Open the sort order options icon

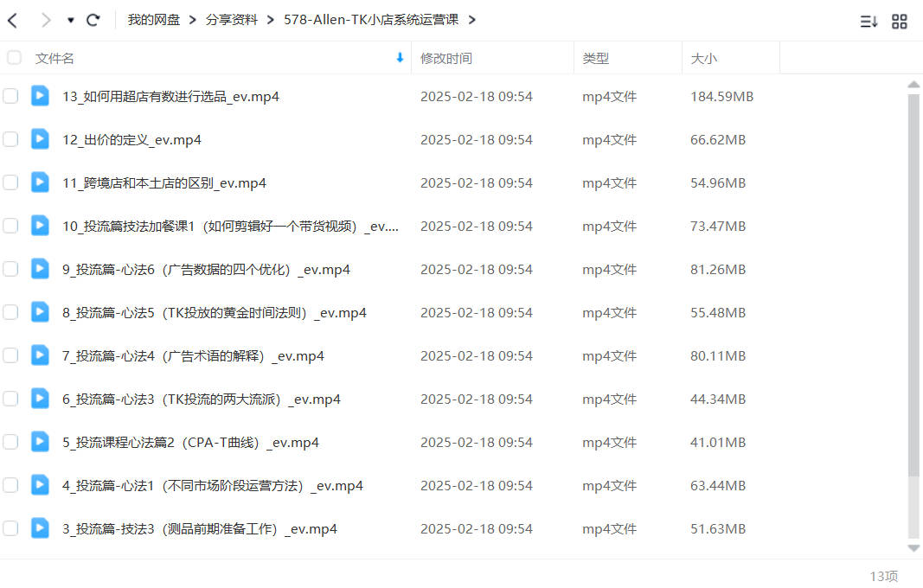[869, 22]
